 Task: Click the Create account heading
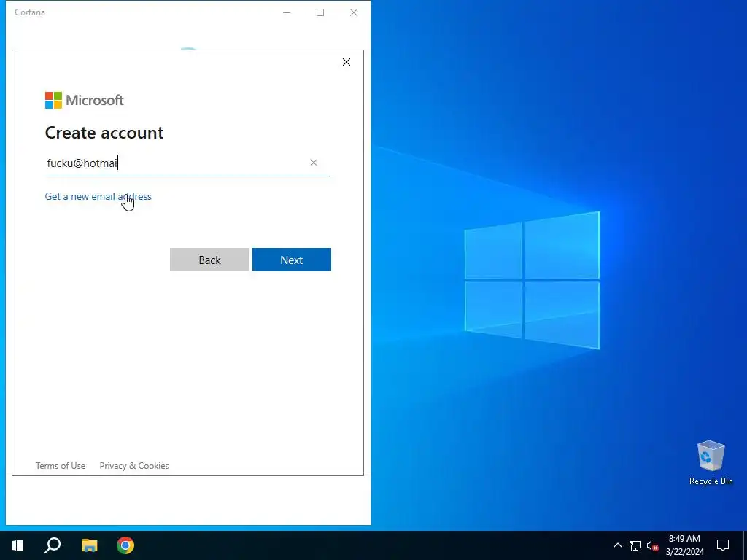[x=104, y=133]
